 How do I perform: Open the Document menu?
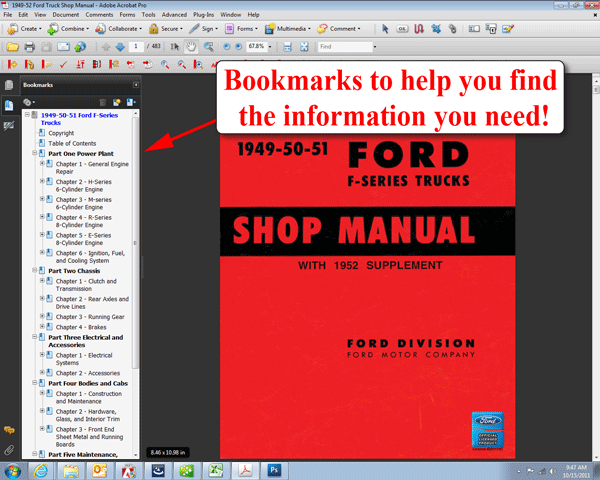pyautogui.click(x=65, y=15)
